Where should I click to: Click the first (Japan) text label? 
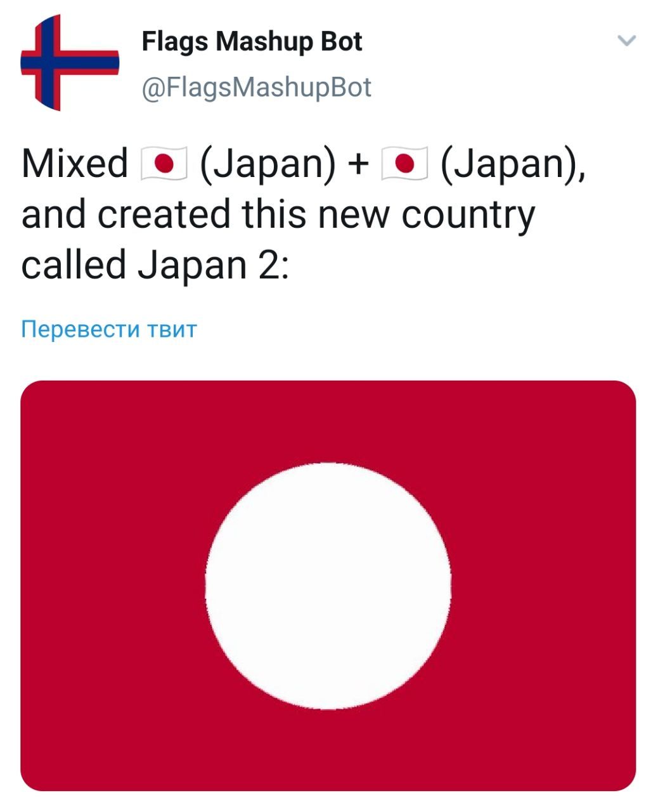pos(268,165)
